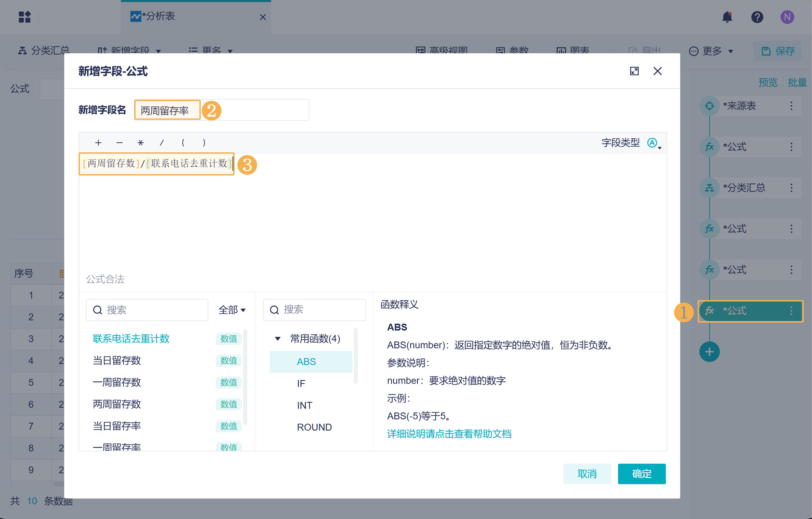The image size is (812, 519).
Task: Click the fullscreen expand dialog icon
Action: tap(634, 71)
